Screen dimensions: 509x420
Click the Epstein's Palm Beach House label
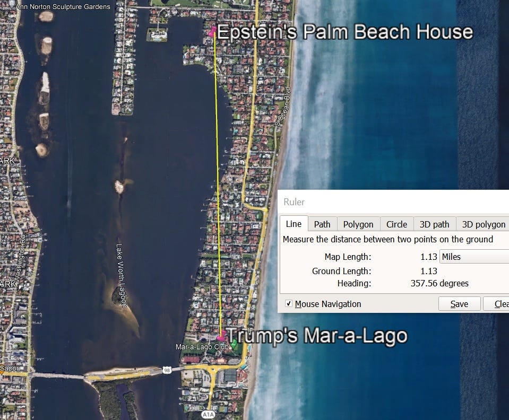pyautogui.click(x=345, y=32)
